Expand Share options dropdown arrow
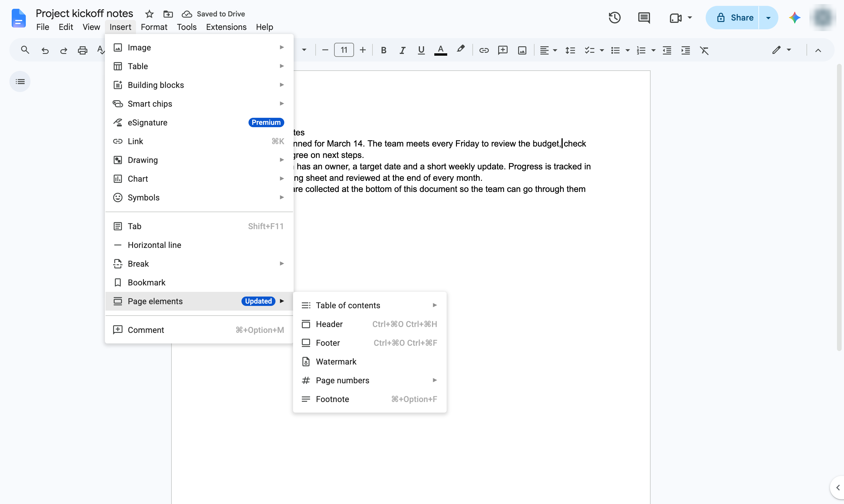The width and height of the screenshot is (844, 504). [768, 18]
